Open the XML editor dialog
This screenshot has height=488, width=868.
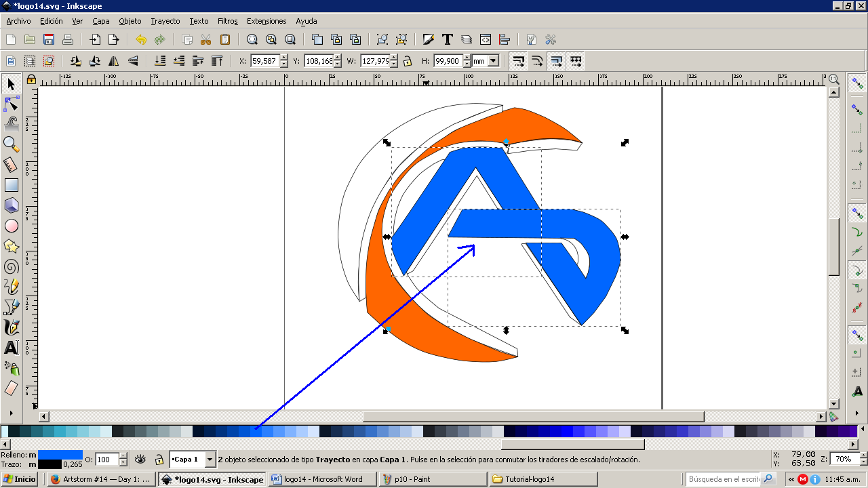[486, 39]
